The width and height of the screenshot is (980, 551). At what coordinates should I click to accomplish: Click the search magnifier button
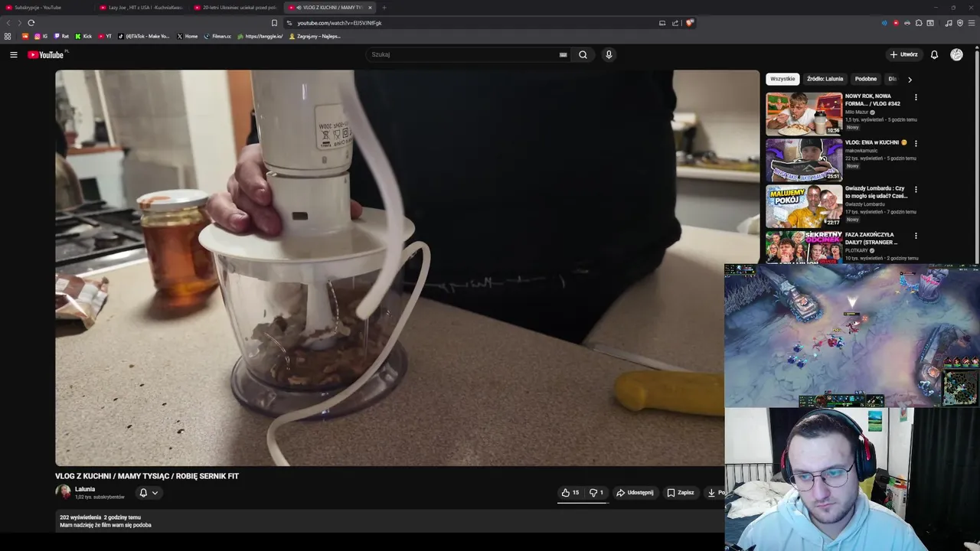coord(583,54)
